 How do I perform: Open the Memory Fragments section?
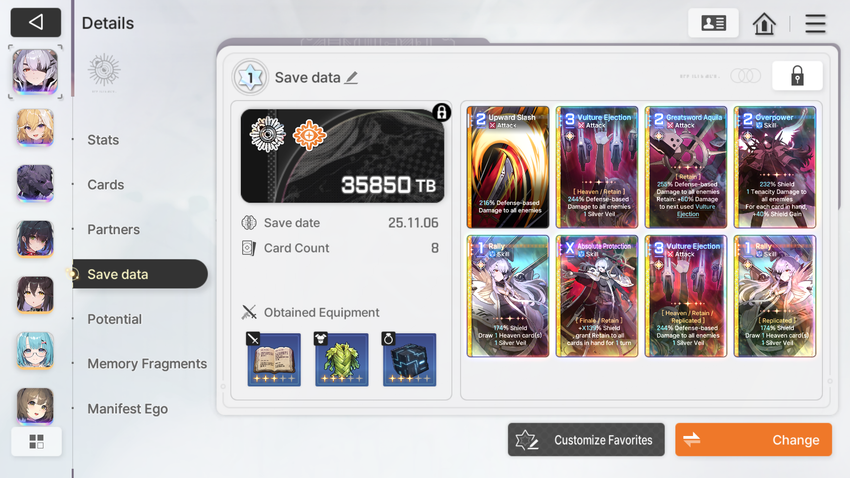pyautogui.click(x=147, y=364)
